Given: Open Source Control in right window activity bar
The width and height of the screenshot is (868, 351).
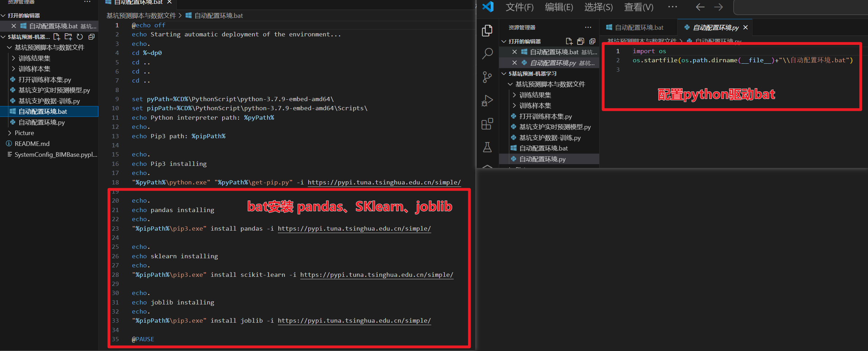Looking at the screenshot, I should (x=487, y=77).
